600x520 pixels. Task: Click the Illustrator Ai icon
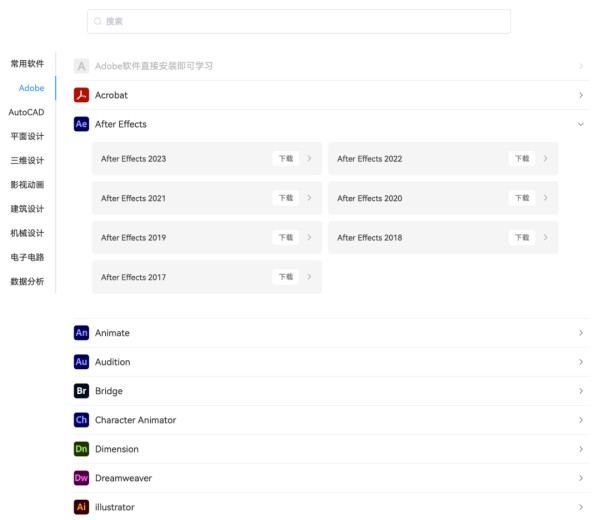pos(81,507)
